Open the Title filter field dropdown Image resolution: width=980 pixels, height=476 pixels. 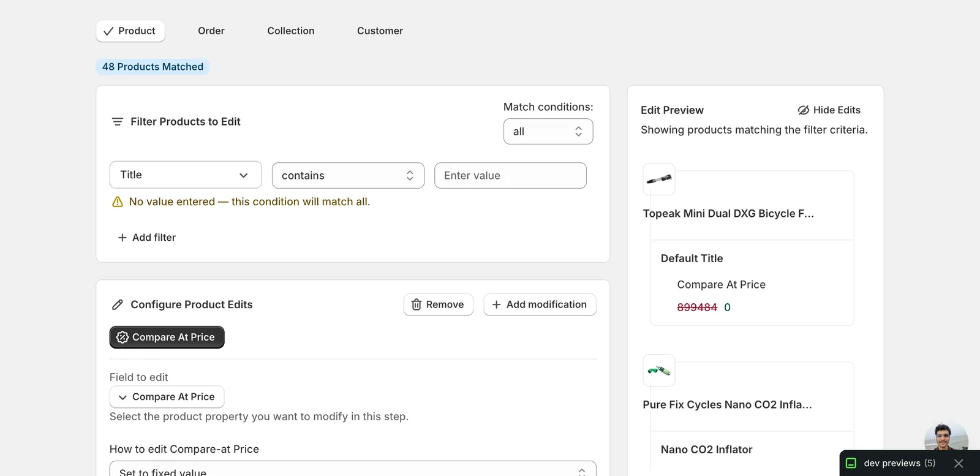pyautogui.click(x=186, y=175)
